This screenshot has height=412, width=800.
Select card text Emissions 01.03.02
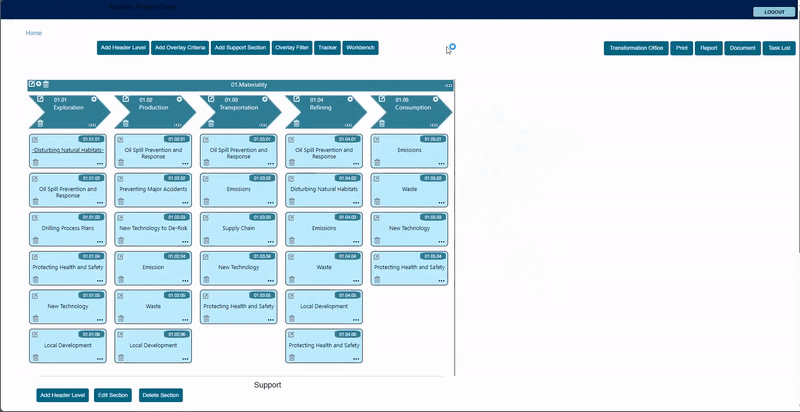[239, 189]
